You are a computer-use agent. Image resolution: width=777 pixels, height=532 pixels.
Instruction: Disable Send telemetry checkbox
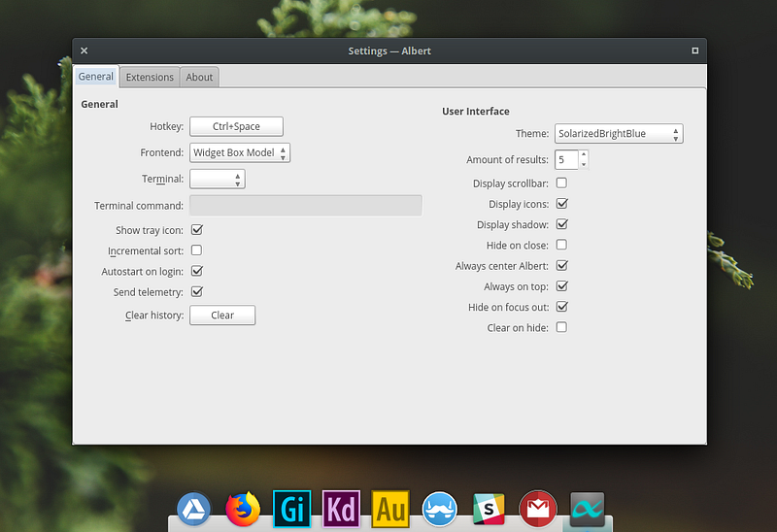click(x=197, y=292)
